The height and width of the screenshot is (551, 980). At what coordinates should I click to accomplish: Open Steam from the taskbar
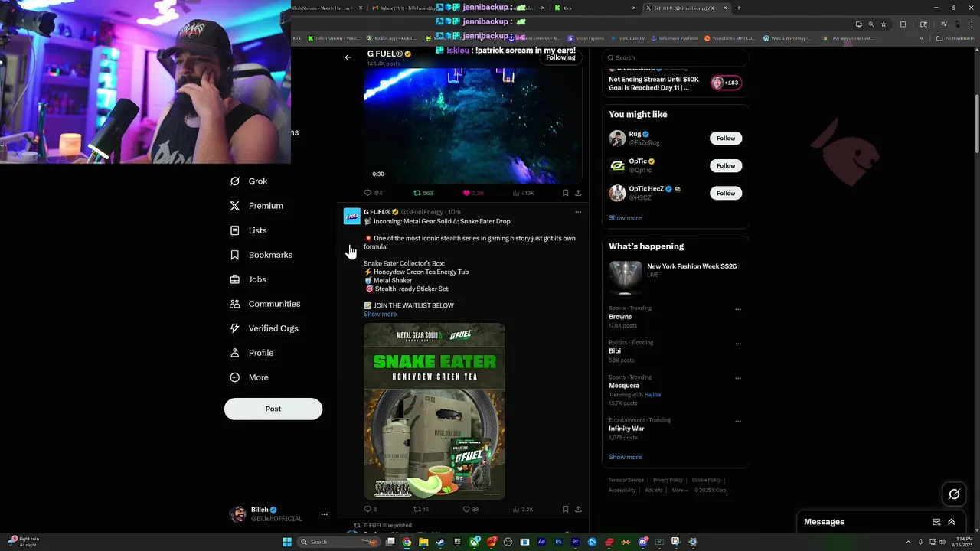tap(440, 542)
